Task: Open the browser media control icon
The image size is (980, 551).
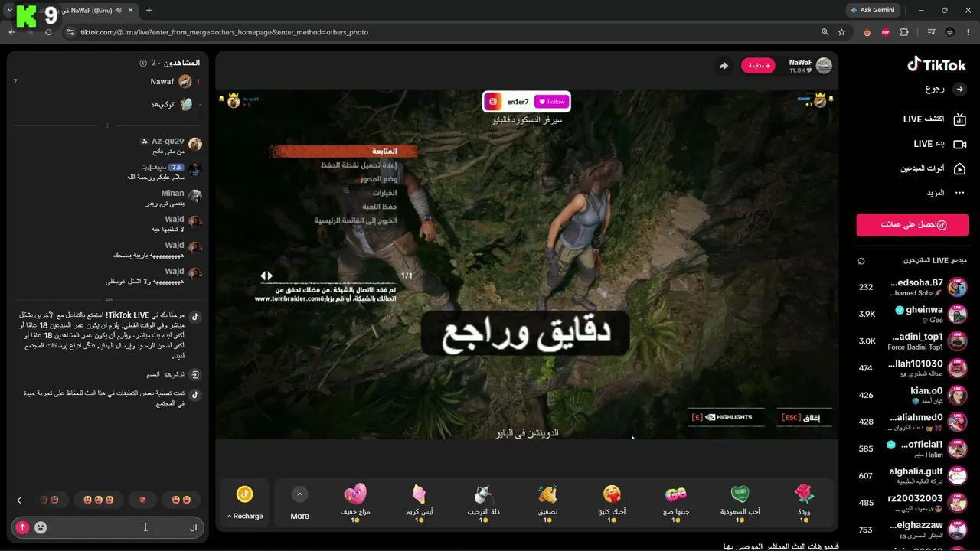Action: click(932, 32)
